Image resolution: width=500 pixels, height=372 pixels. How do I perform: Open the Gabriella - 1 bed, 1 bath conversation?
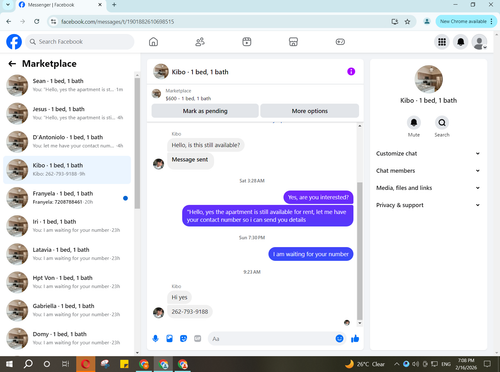click(67, 310)
